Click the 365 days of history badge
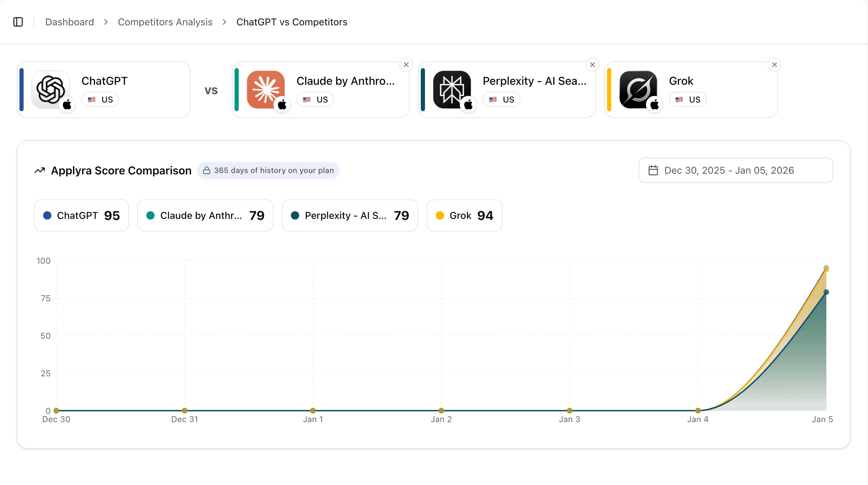 268,170
